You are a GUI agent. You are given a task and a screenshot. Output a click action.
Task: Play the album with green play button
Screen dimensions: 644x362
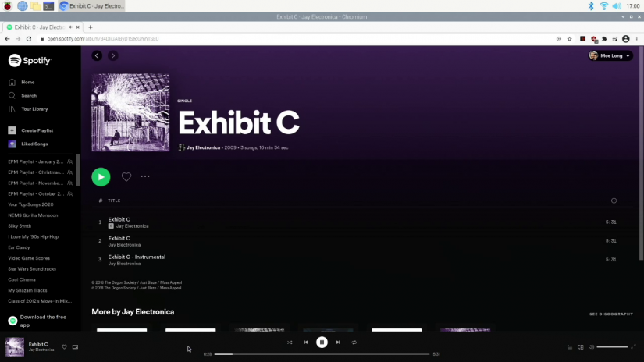(101, 177)
